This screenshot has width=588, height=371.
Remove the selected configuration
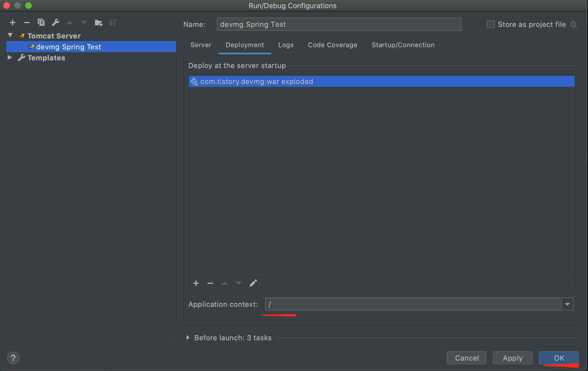pyautogui.click(x=27, y=23)
